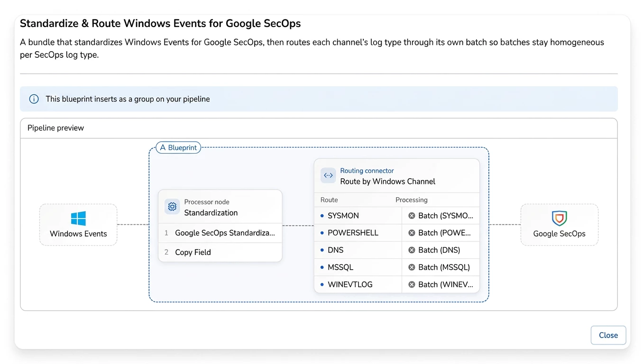Click the Batch (DNS) processor icon
The image size is (643, 364).
point(412,250)
